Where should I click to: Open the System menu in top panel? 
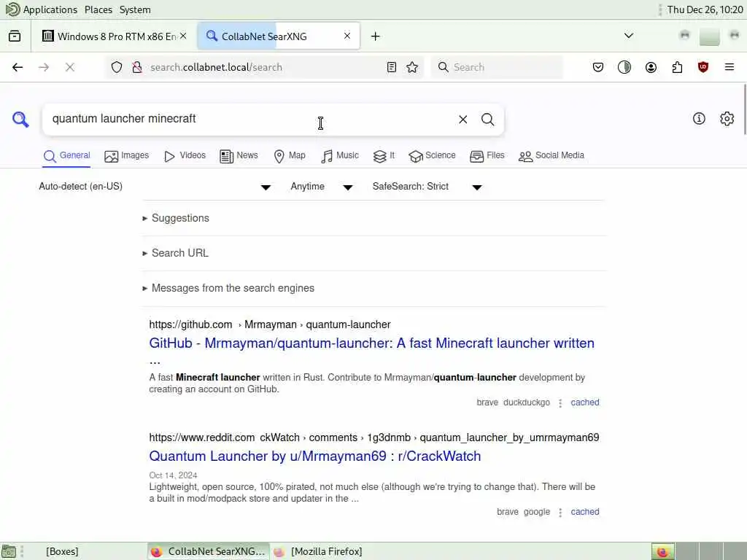coord(135,9)
